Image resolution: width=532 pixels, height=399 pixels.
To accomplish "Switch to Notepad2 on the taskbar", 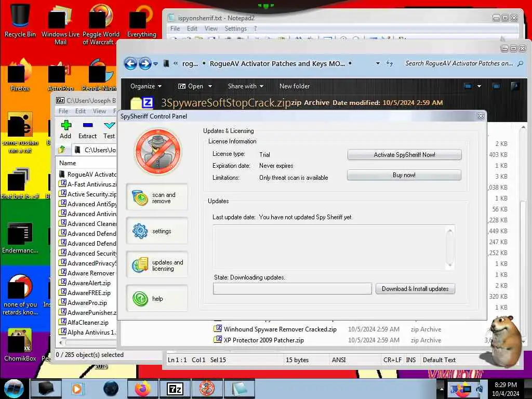I will pos(239,389).
